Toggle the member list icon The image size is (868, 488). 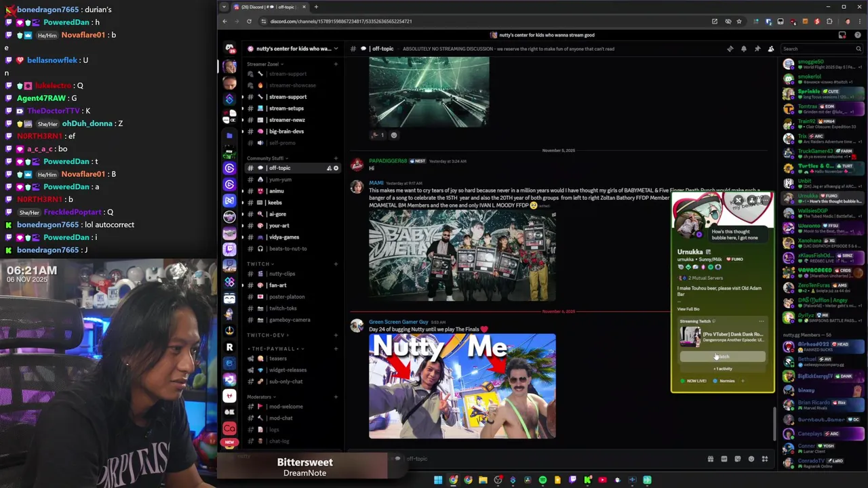click(x=771, y=49)
